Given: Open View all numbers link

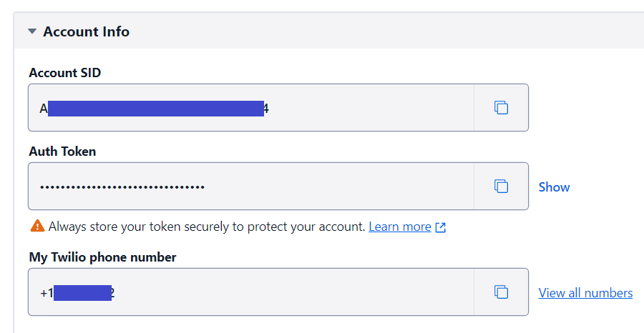Looking at the screenshot, I should pyautogui.click(x=585, y=293).
